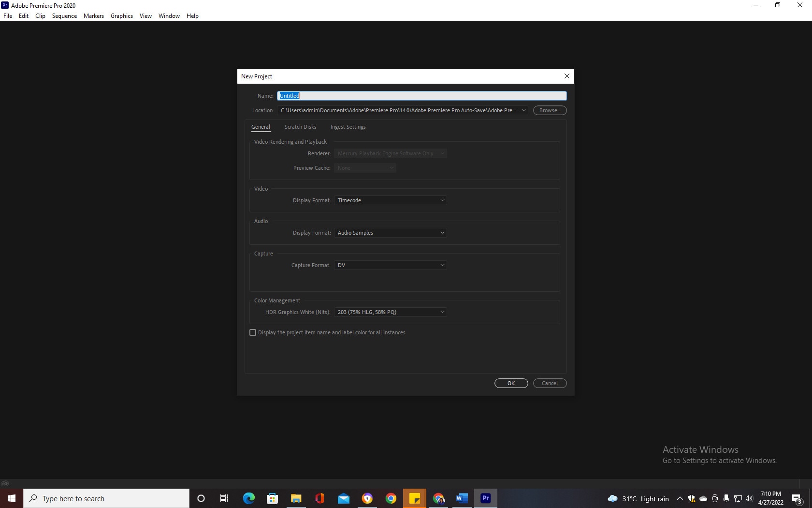Screen dimensions: 812x508
Task: Open Task View on the taskbar
Action: [x=224, y=498]
